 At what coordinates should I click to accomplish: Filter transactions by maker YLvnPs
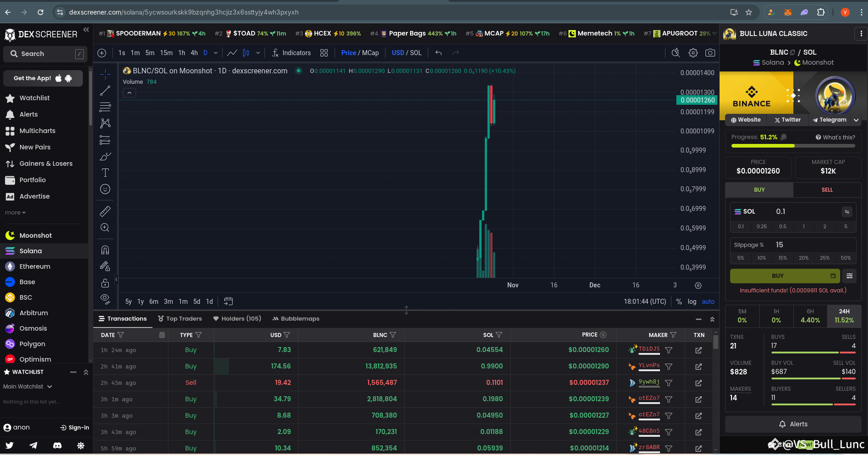pos(669,367)
